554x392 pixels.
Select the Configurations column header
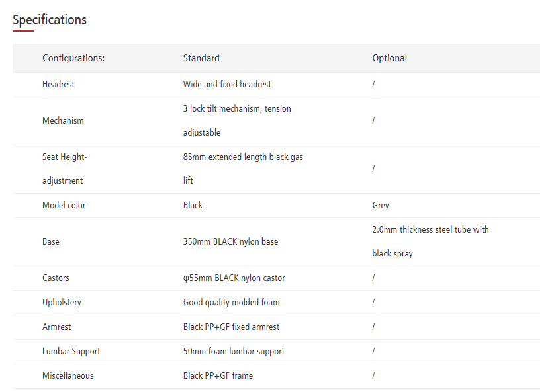73,58
